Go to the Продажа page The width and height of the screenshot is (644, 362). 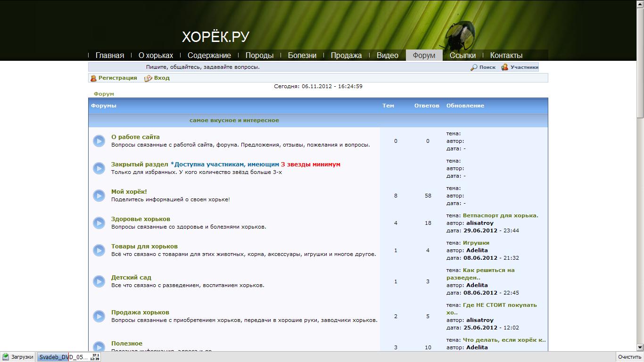[x=346, y=55]
